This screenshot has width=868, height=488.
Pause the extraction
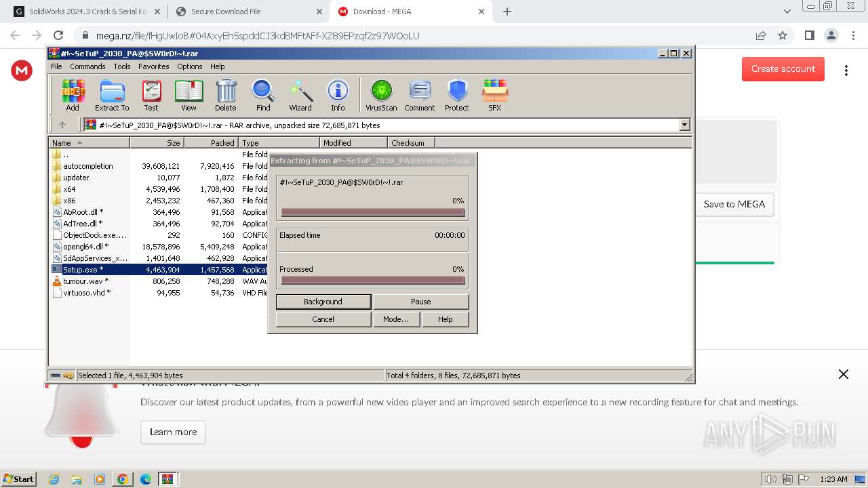pos(420,302)
